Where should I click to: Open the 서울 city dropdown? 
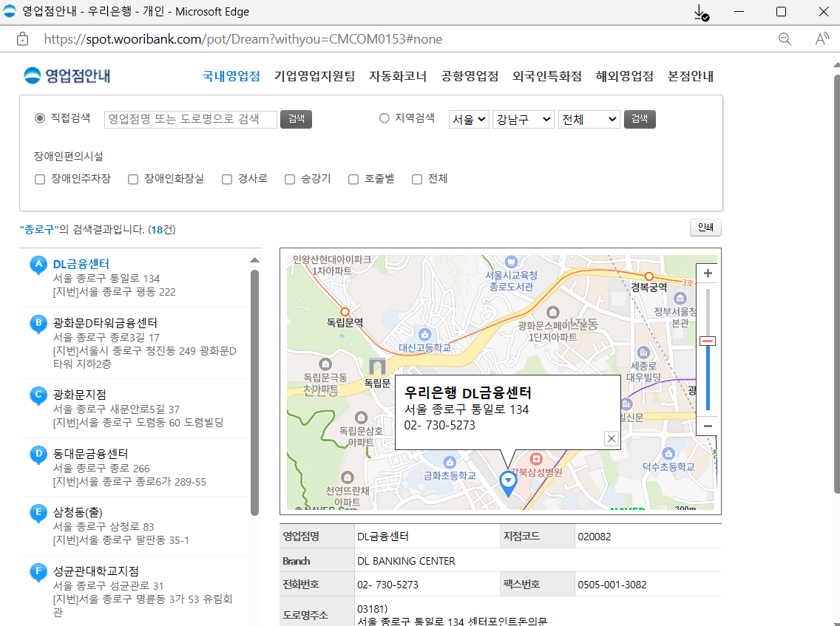click(x=469, y=120)
